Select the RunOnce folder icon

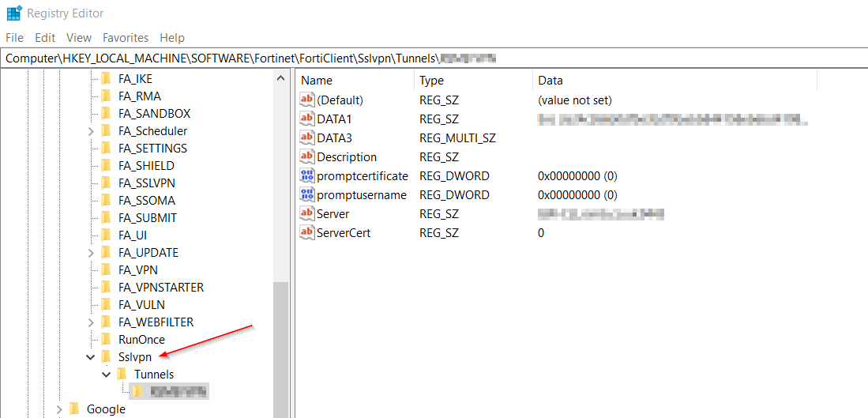107,340
